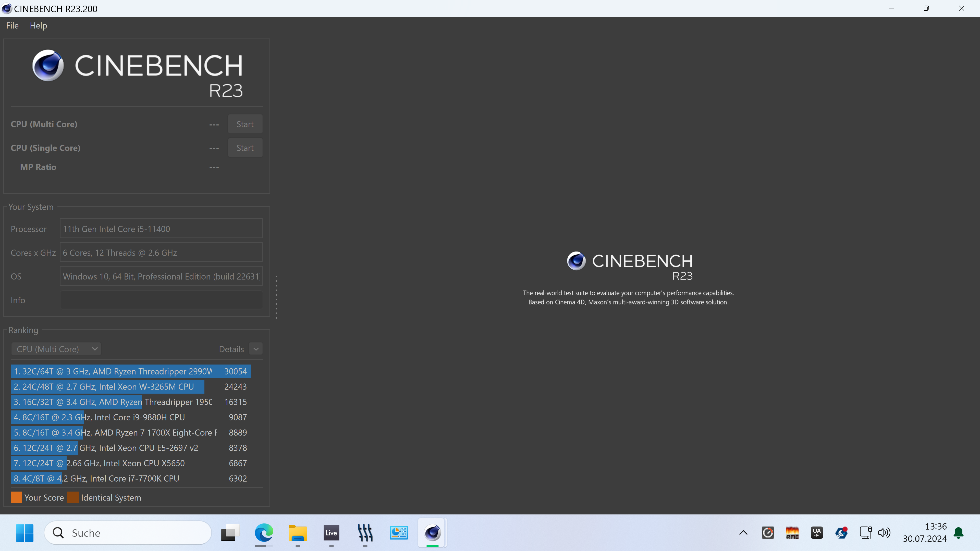Show hidden system tray icons
Image resolution: width=980 pixels, height=551 pixels.
click(743, 533)
